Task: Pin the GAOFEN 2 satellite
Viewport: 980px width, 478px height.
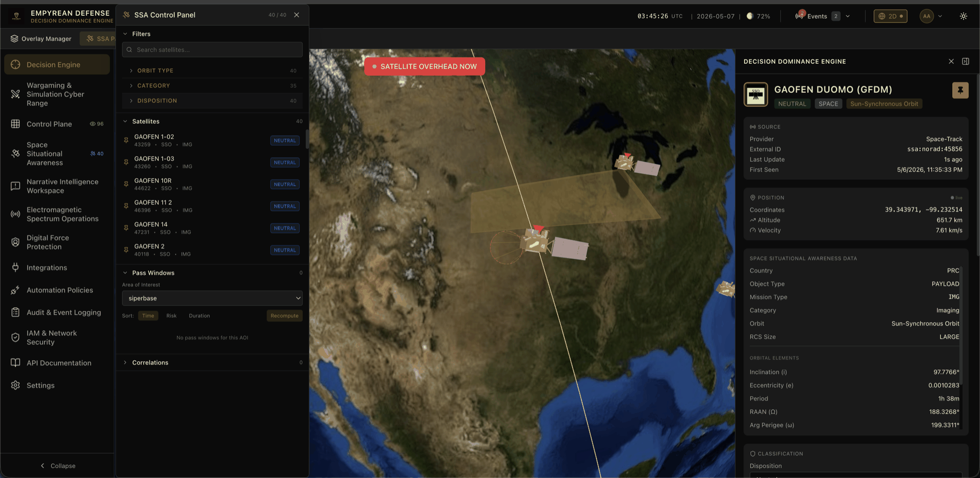Action: (x=126, y=250)
